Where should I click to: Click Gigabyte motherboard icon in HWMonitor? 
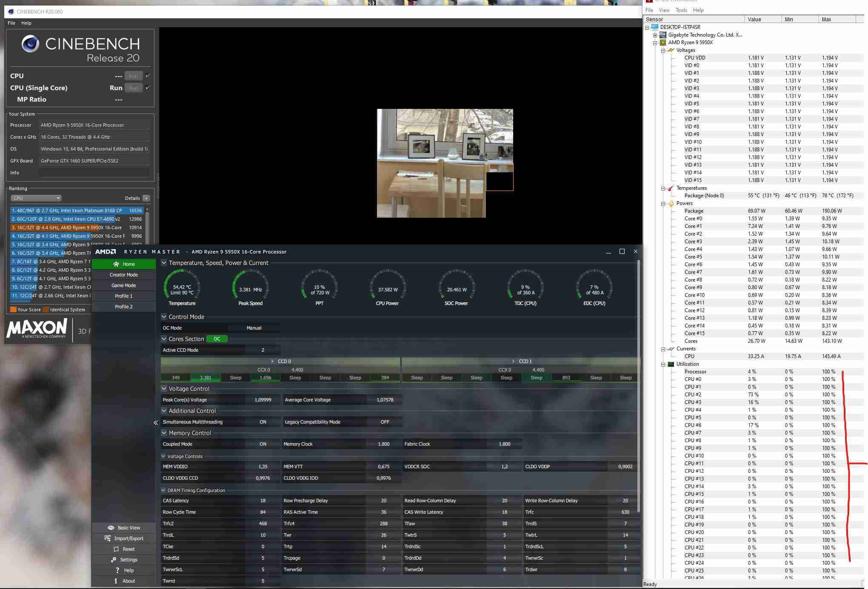coord(663,35)
